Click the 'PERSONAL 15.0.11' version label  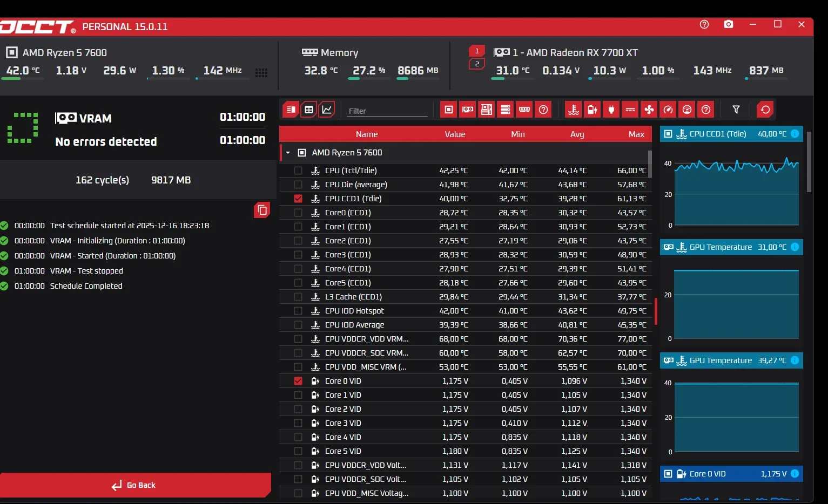(x=125, y=27)
